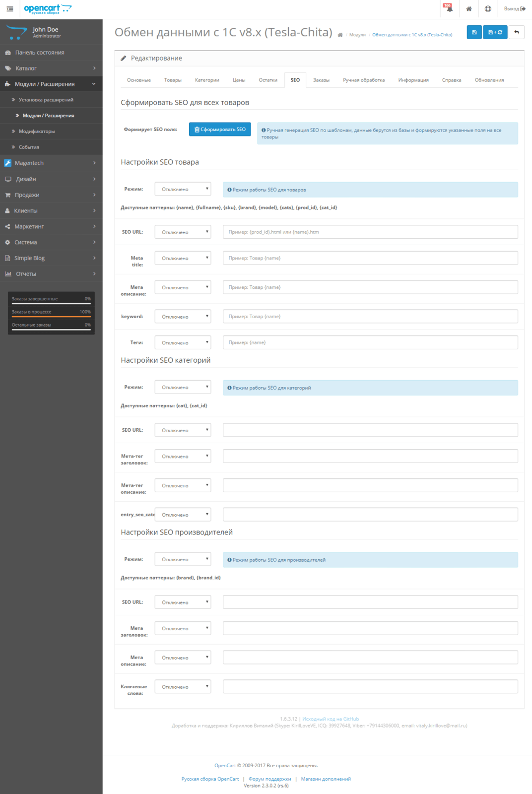This screenshot has height=794, width=532.
Task: Open the product SEO URL dropdown
Action: click(183, 232)
